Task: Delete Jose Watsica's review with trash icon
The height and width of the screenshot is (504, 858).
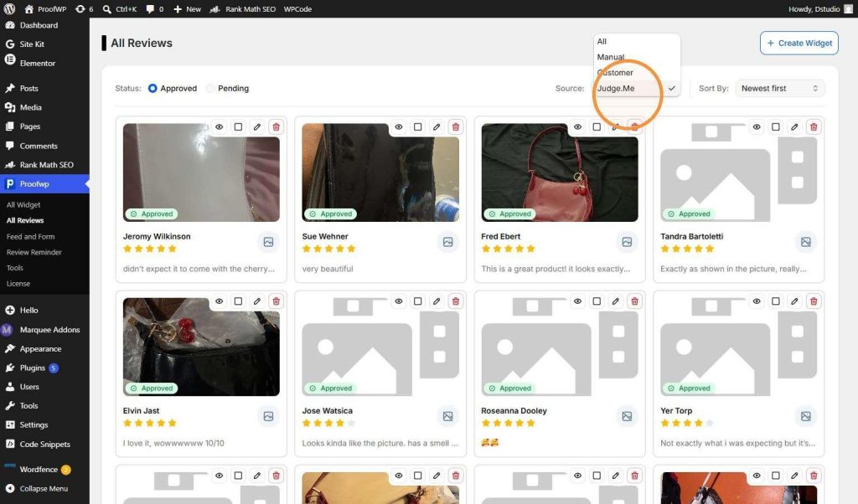Action: (x=456, y=301)
